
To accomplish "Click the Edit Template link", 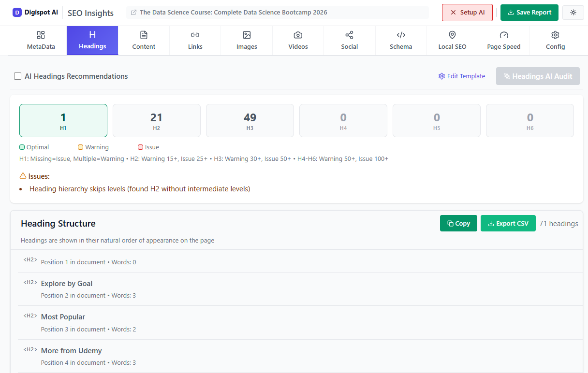I will tap(462, 76).
